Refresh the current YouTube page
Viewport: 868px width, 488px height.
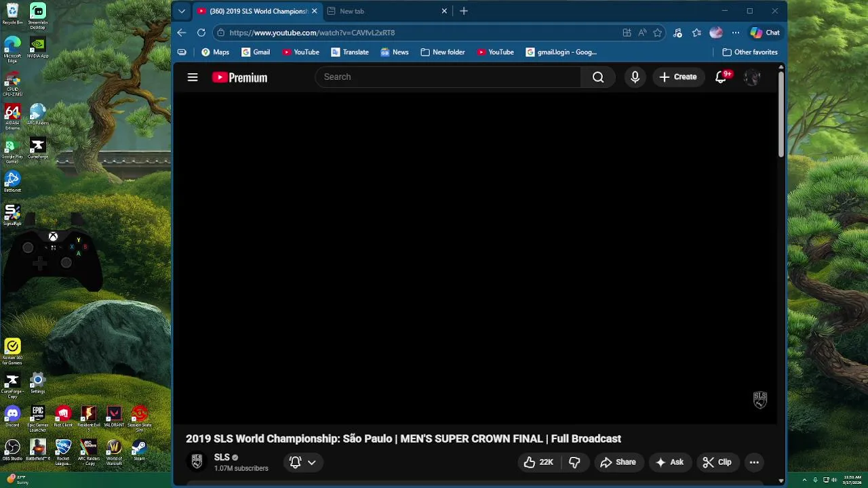(x=201, y=33)
